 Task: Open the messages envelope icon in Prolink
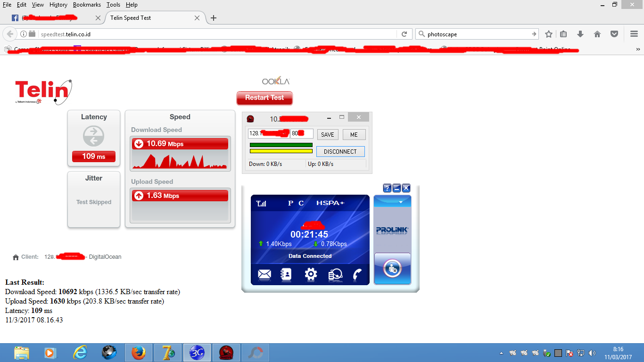pos(264,274)
